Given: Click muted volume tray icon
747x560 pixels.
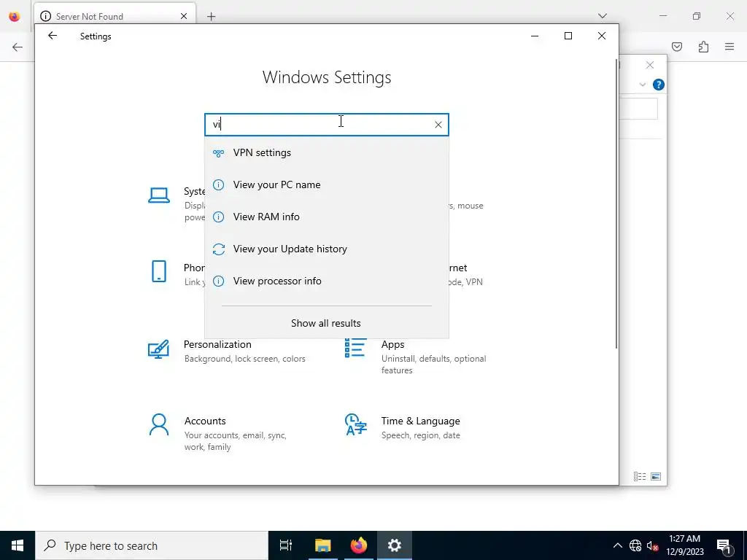Looking at the screenshot, I should [x=653, y=545].
